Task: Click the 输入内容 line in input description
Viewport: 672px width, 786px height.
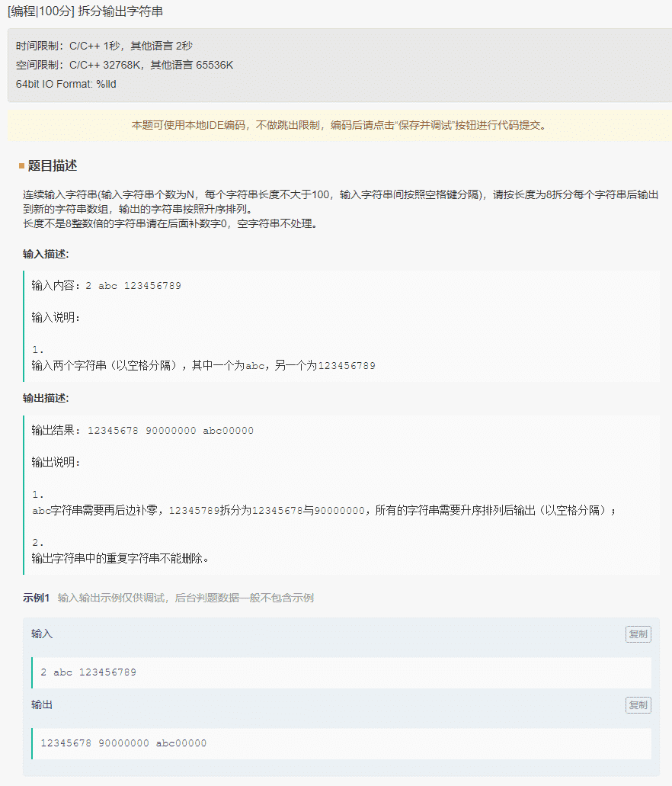Action: click(106, 286)
